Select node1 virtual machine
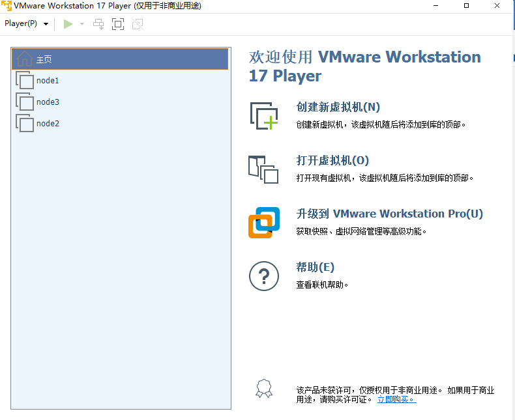515x420 pixels. click(x=120, y=80)
